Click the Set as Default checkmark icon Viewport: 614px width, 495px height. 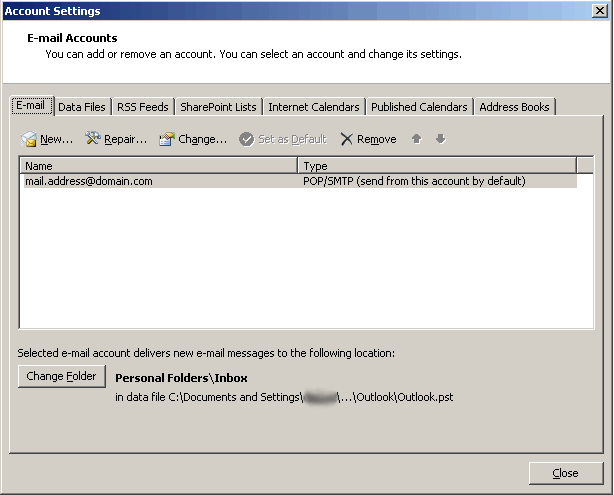246,139
